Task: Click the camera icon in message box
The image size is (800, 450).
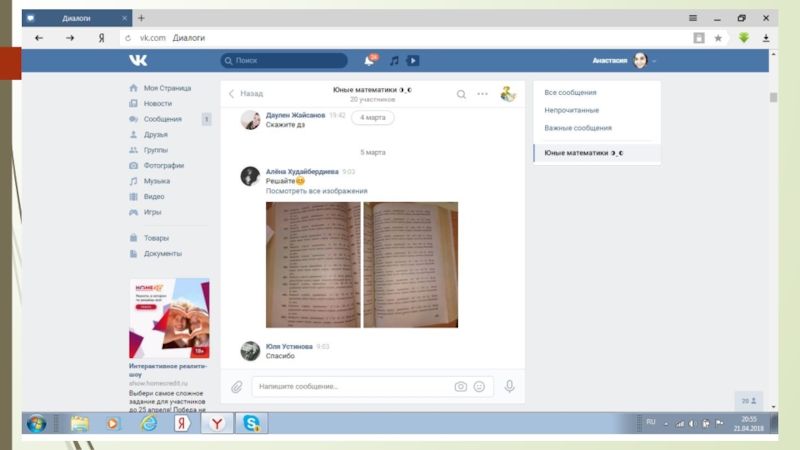Action: click(x=460, y=386)
